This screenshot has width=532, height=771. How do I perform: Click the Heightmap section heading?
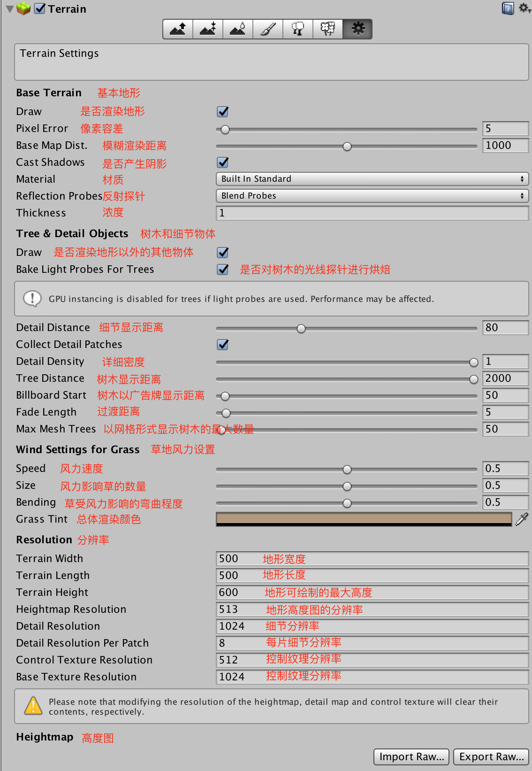45,737
